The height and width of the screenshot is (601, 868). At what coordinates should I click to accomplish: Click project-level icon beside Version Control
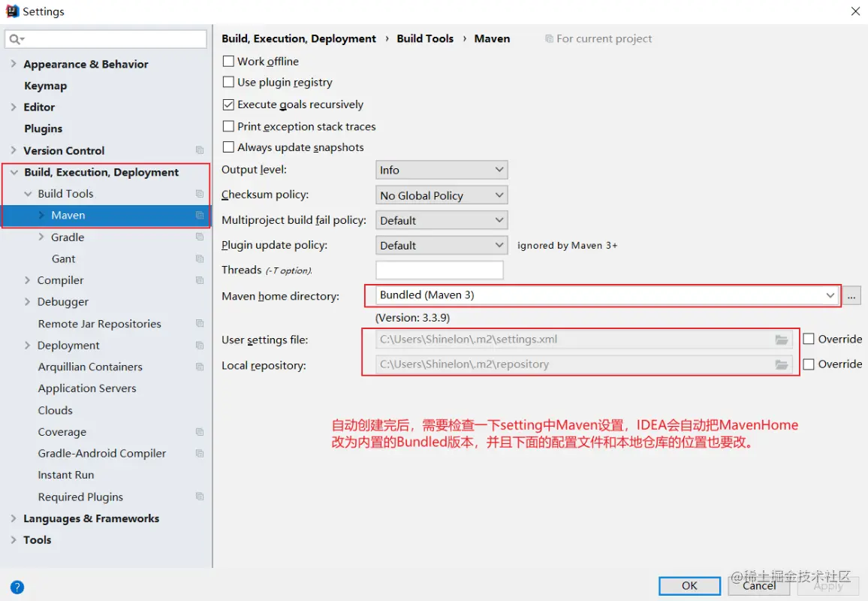(x=200, y=151)
